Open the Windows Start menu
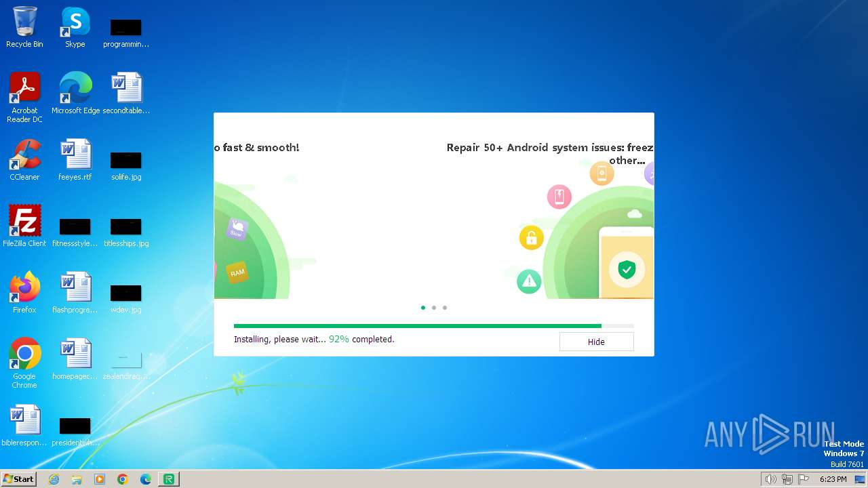 click(x=19, y=479)
